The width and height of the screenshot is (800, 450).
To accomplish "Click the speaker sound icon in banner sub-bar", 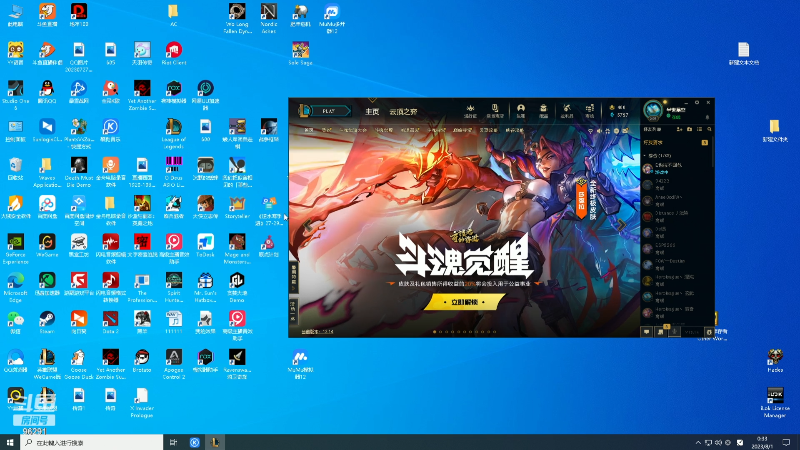I will (599, 131).
